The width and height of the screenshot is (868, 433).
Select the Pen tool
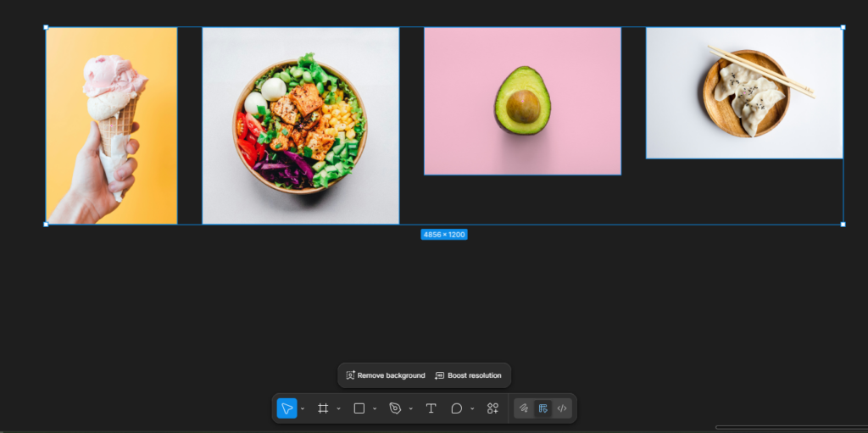coord(395,408)
